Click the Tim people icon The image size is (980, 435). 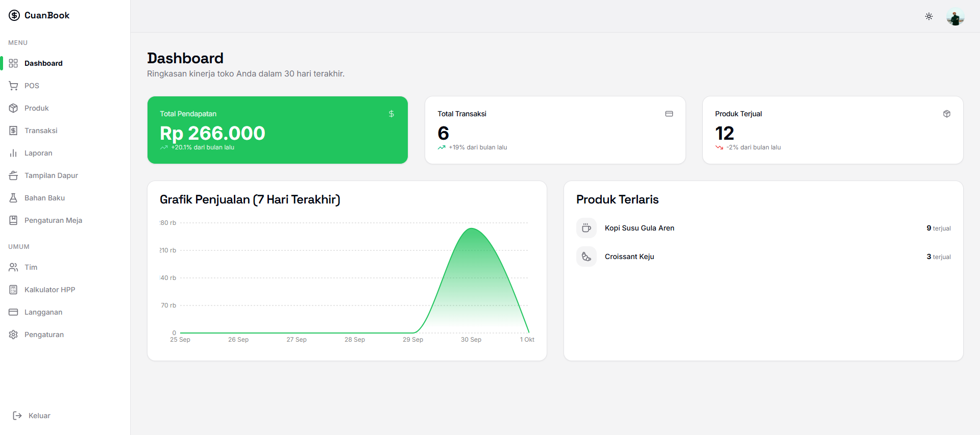13,267
